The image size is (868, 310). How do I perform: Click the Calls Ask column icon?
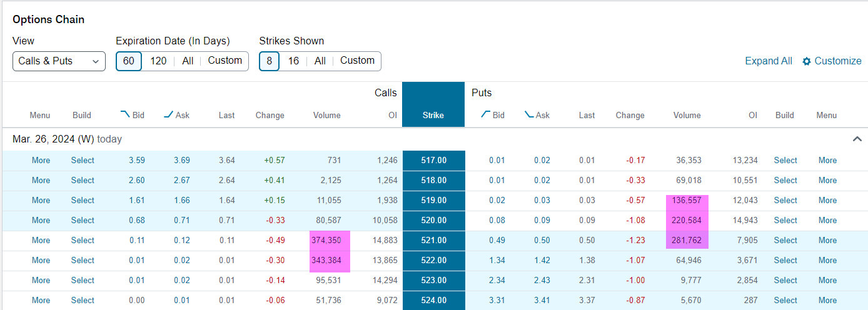point(168,114)
